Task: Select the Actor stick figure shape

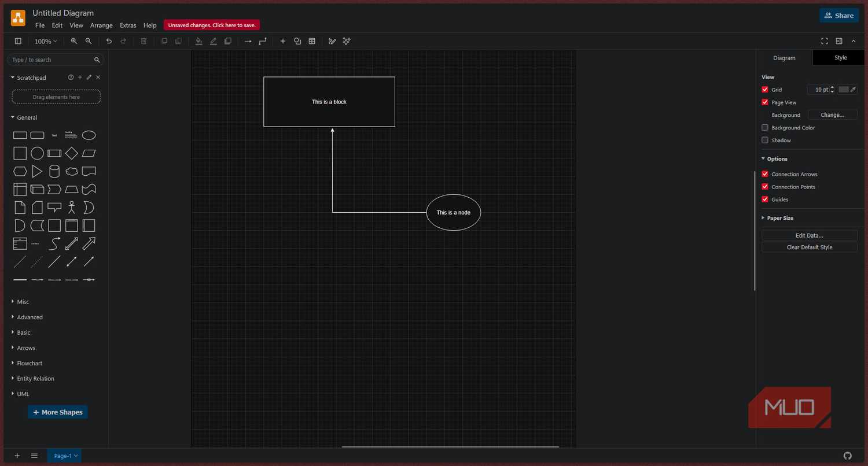Action: coord(72,207)
